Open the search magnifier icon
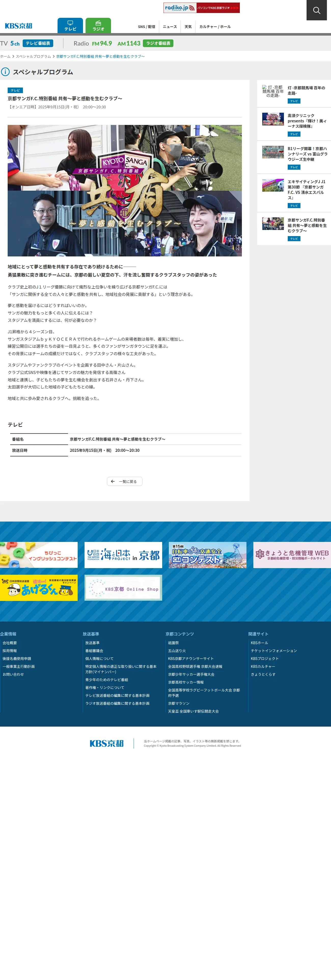The width and height of the screenshot is (331, 980). [316, 10]
